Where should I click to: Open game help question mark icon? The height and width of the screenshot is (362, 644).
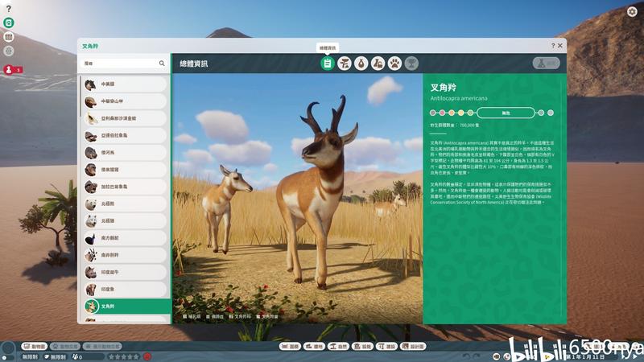pyautogui.click(x=9, y=9)
